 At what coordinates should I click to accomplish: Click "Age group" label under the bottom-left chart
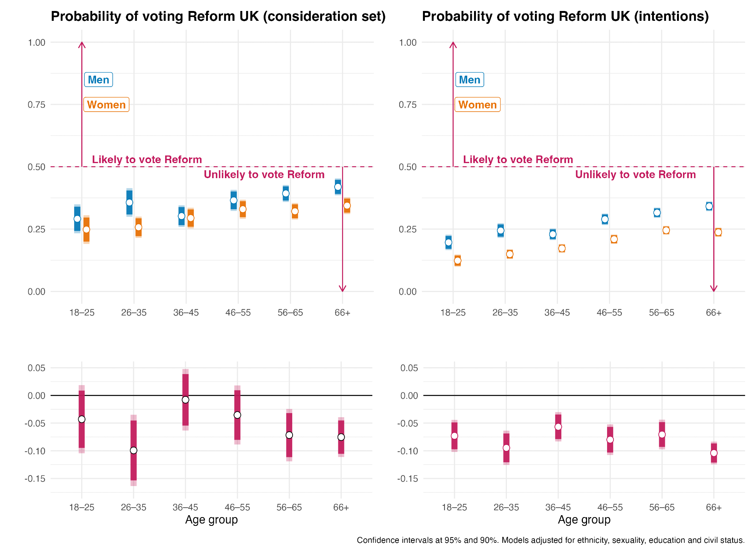click(x=211, y=520)
